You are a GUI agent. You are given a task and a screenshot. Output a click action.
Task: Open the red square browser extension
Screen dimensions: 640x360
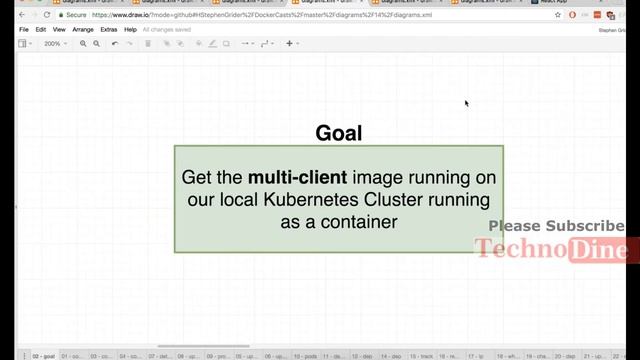[597, 15]
